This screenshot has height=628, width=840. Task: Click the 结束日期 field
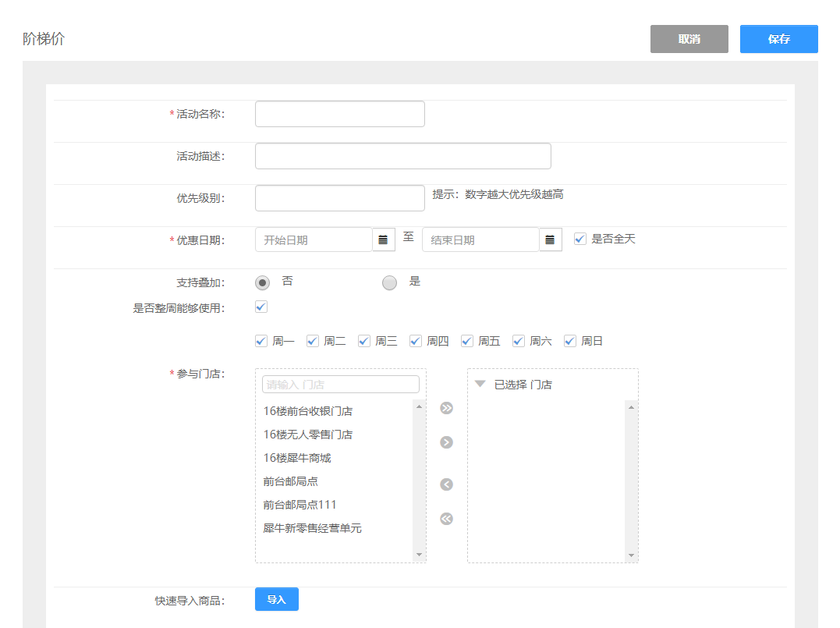click(480, 239)
